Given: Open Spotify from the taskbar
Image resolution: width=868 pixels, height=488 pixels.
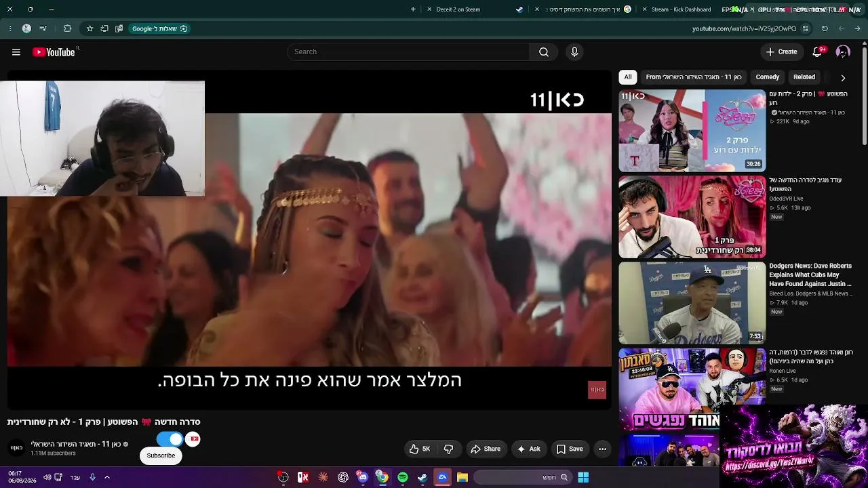Looking at the screenshot, I should coord(403,477).
